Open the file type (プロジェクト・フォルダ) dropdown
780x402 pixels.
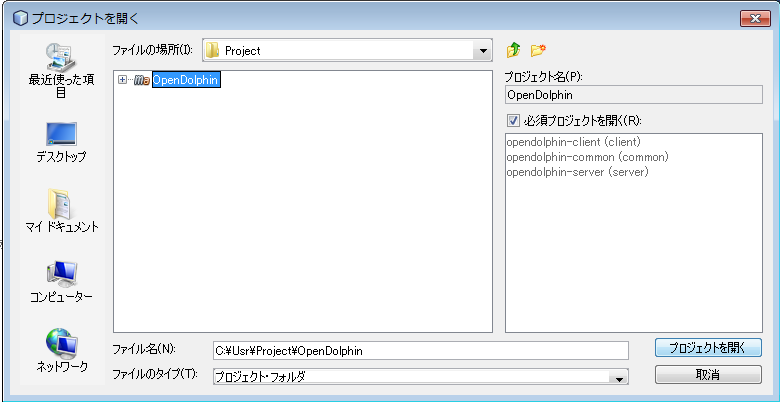619,377
